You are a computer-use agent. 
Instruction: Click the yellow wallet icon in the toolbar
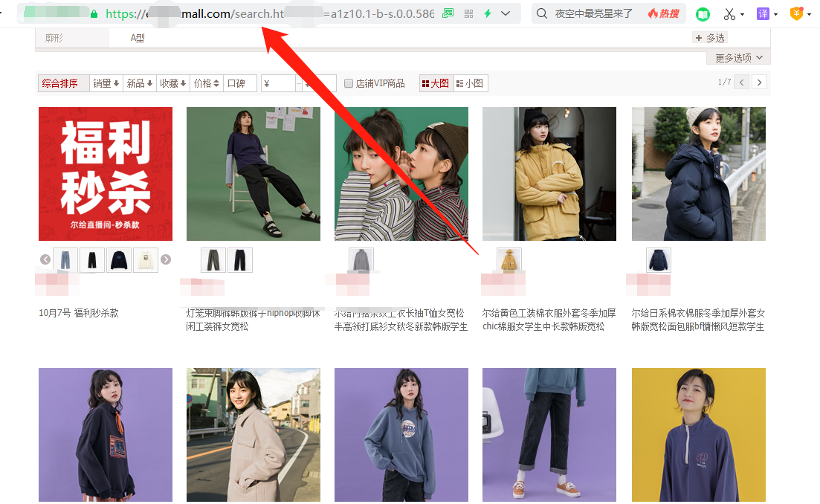tap(796, 13)
